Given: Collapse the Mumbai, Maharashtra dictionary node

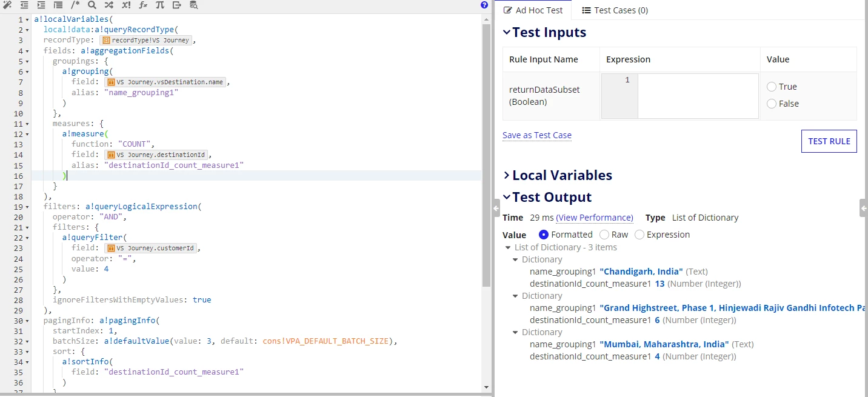Looking at the screenshot, I should click(x=515, y=332).
